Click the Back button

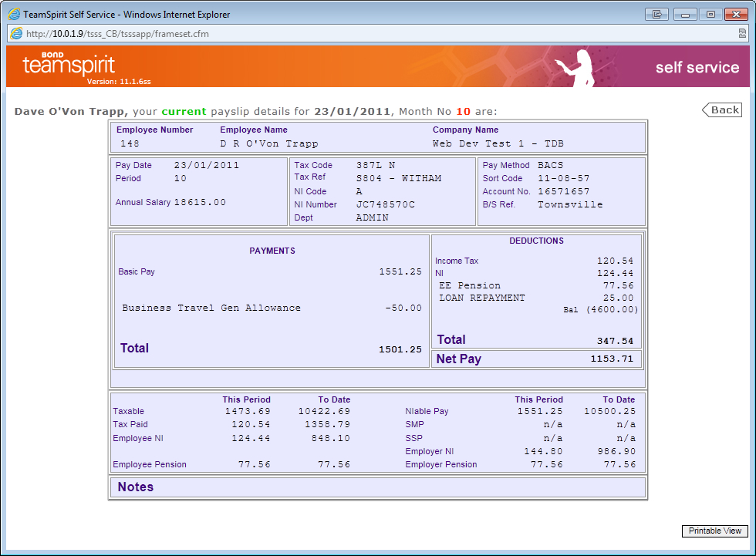pyautogui.click(x=722, y=110)
